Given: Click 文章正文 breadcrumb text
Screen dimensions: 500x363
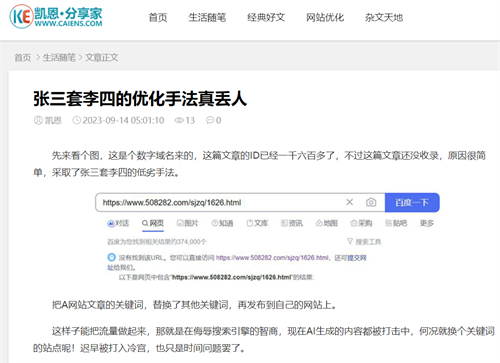Looking at the screenshot, I should tap(102, 58).
